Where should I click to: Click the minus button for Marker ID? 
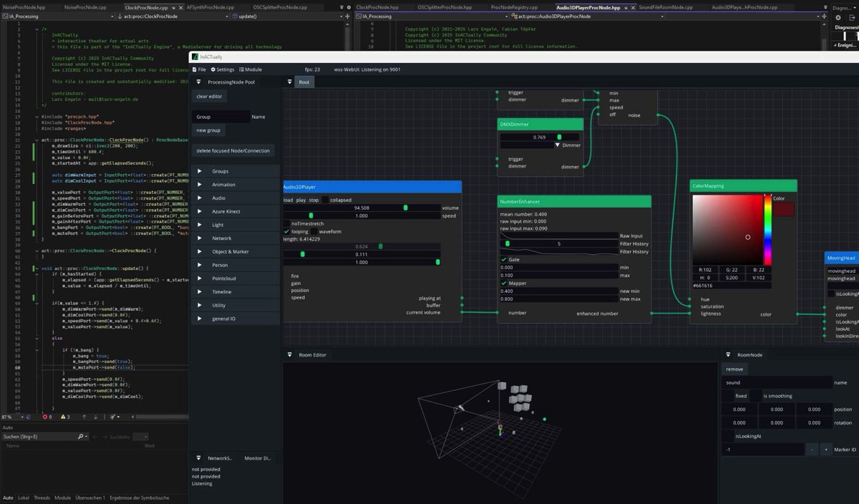812,450
